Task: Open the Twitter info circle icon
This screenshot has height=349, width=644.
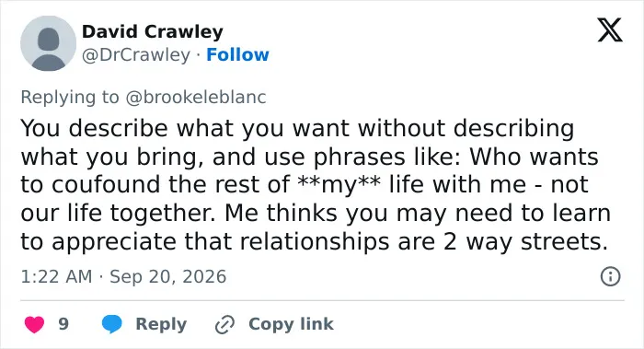Action: [610, 276]
